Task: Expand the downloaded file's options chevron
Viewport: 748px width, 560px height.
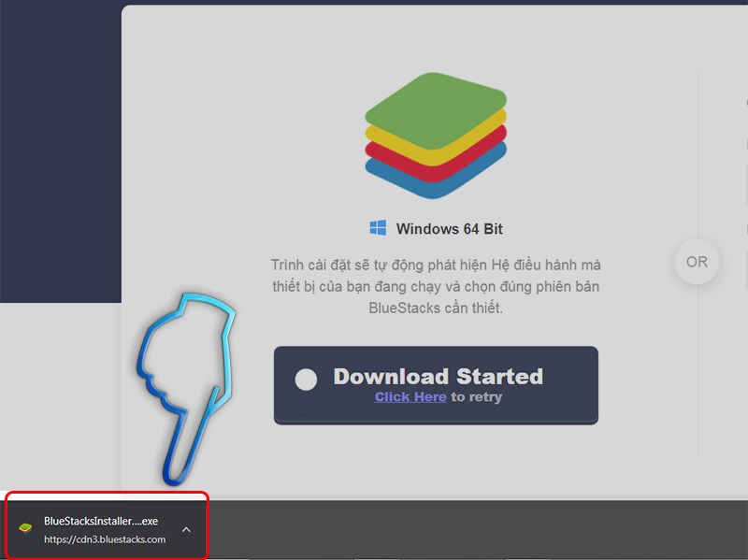Action: 186,527
